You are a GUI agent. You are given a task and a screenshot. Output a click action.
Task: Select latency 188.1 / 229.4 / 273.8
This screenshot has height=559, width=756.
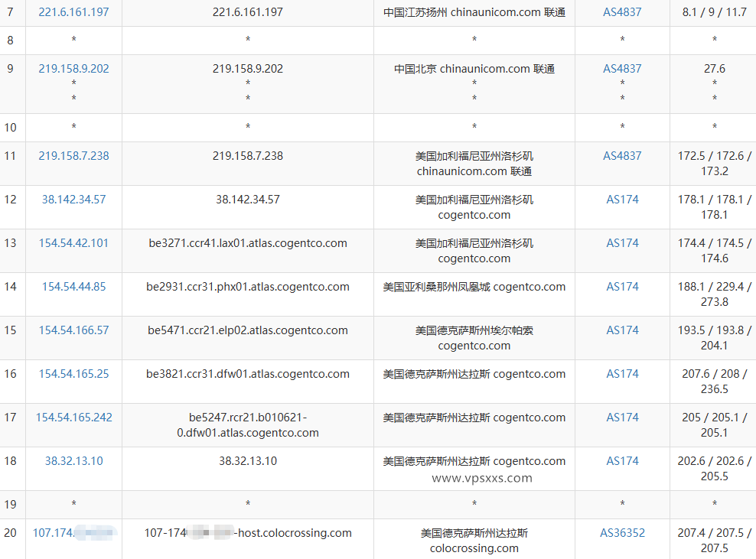pos(714,294)
